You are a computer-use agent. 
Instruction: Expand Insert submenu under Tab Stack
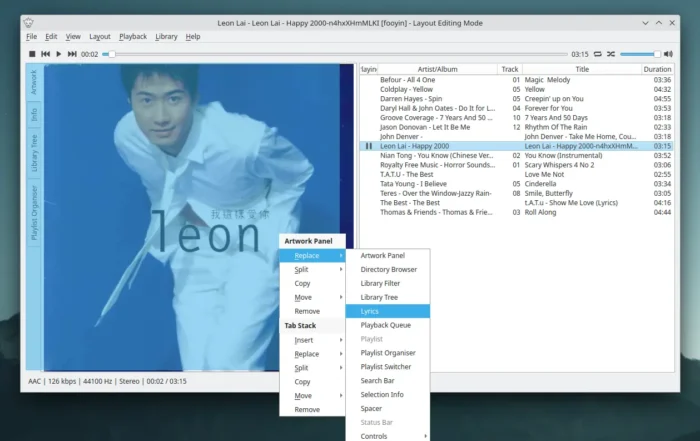(312, 340)
